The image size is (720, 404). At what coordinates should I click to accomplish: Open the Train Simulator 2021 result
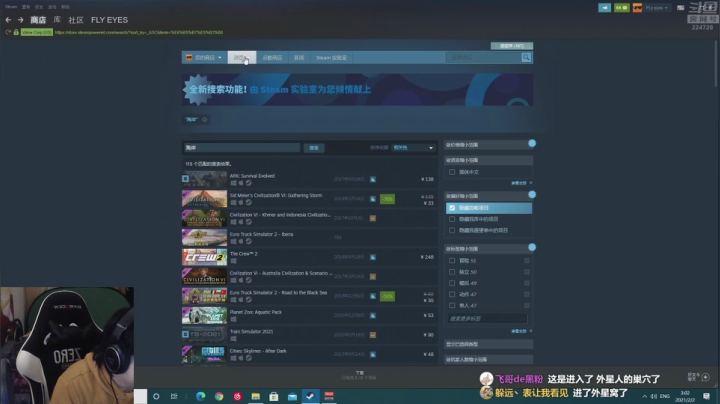point(309,335)
